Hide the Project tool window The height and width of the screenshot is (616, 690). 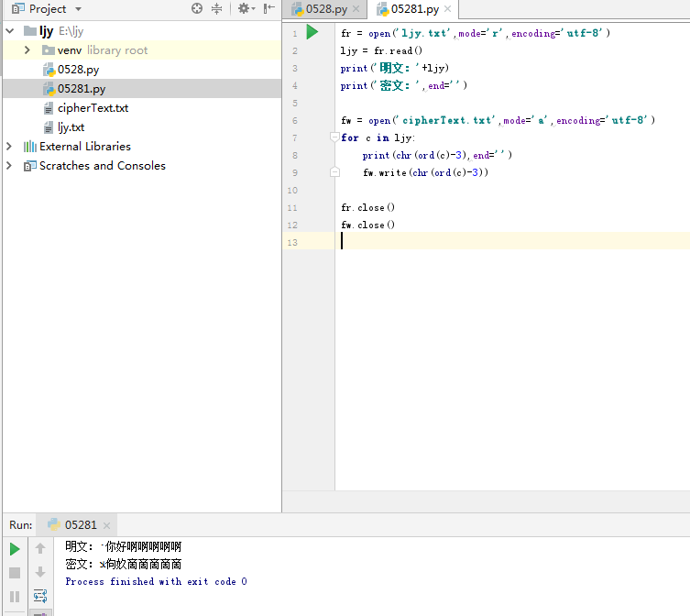[x=269, y=8]
